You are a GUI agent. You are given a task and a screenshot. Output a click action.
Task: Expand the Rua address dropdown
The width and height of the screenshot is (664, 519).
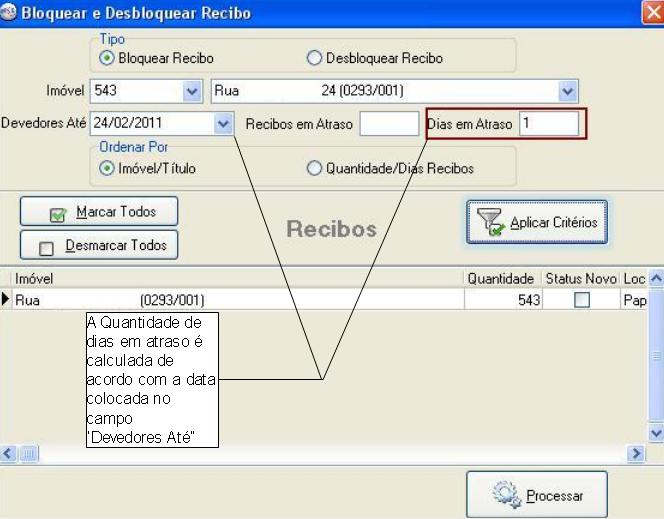[568, 91]
